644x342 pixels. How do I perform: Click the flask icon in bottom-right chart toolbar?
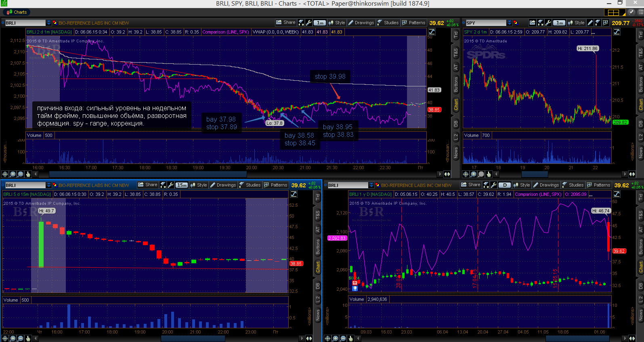487,185
